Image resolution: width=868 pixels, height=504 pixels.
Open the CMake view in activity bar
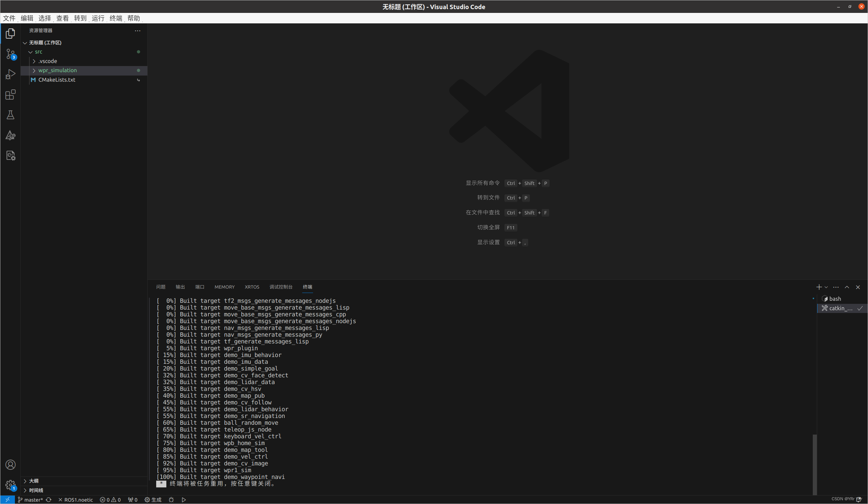[10, 135]
